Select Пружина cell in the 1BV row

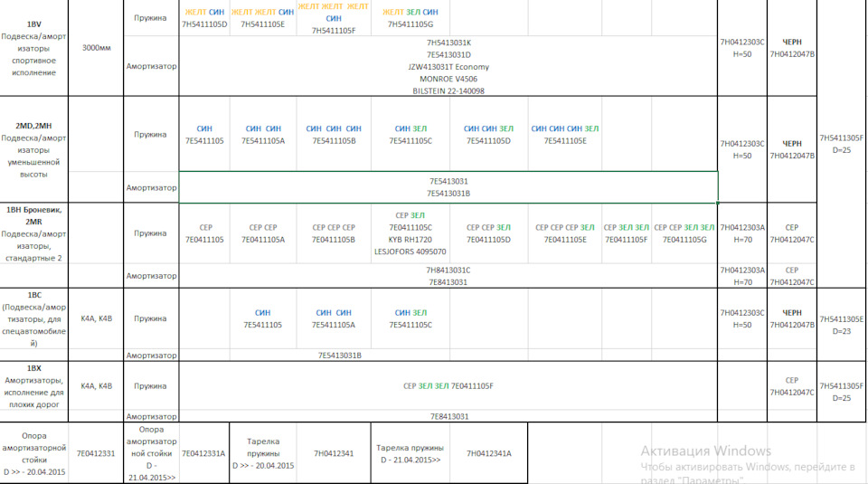pos(151,18)
